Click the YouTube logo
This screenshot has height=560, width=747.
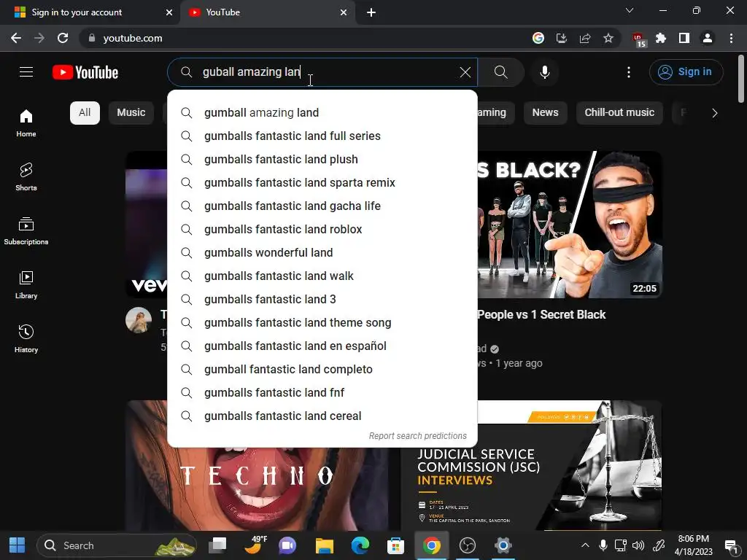(85, 72)
